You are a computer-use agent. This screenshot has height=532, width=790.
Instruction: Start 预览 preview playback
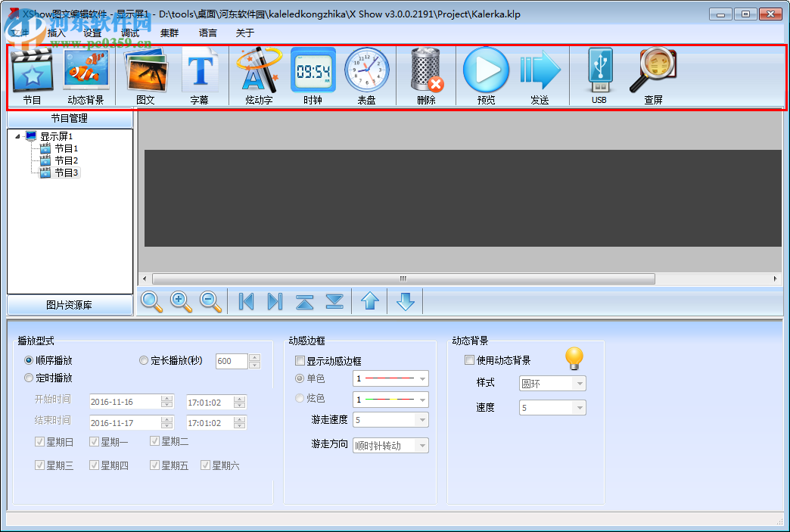tap(485, 72)
